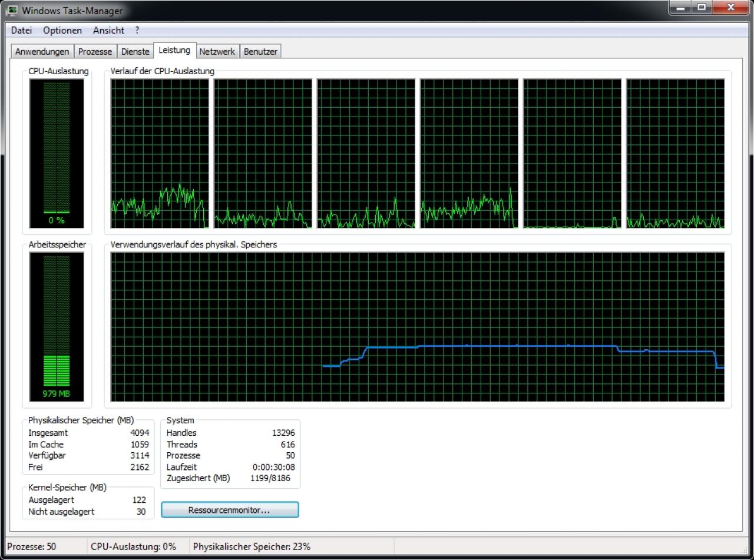Click the second CPU core history graph

pos(263,153)
